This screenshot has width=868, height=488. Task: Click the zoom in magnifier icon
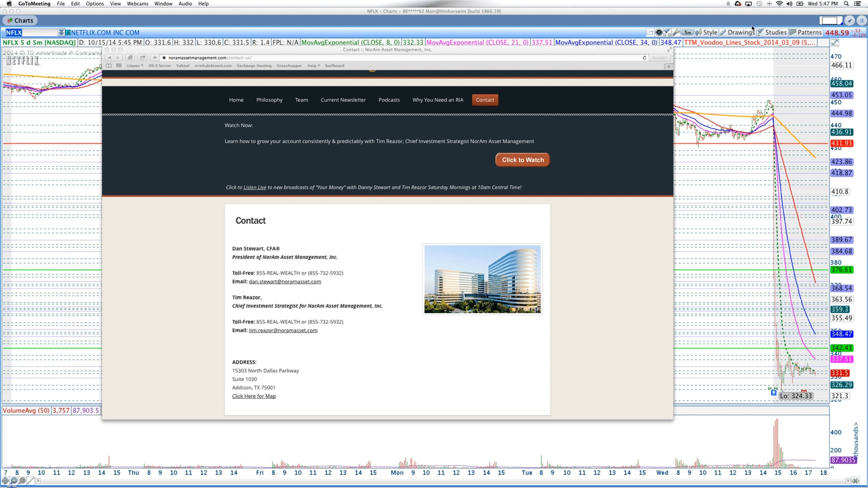point(14,481)
